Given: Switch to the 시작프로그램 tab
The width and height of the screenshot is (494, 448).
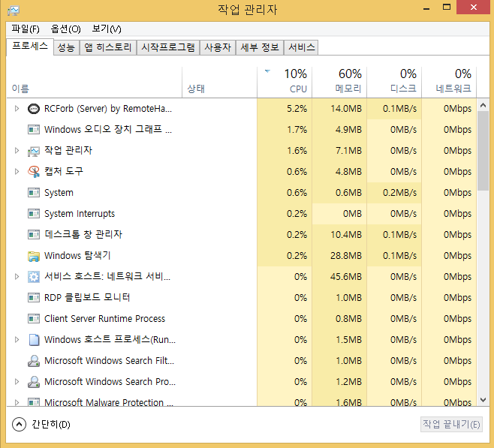Looking at the screenshot, I should pyautogui.click(x=168, y=47).
